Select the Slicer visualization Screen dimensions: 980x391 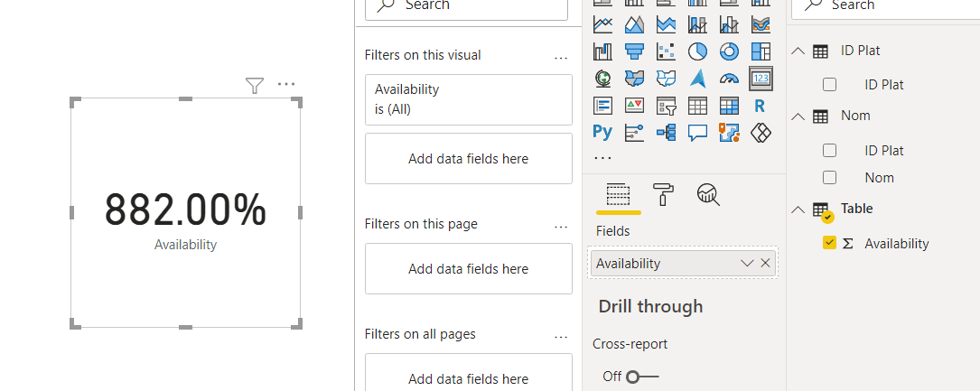(667, 106)
